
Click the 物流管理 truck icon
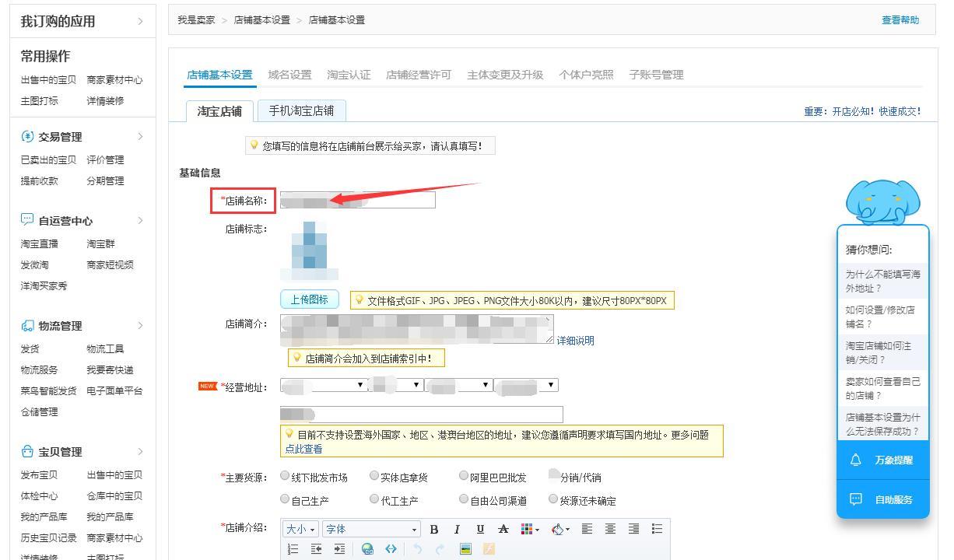pyautogui.click(x=27, y=326)
